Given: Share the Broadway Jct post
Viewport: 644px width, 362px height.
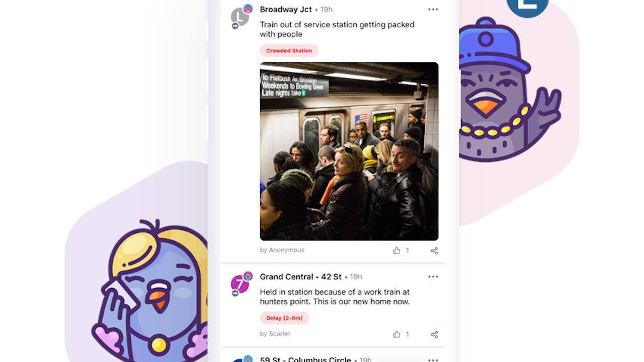Looking at the screenshot, I should pyautogui.click(x=434, y=250).
